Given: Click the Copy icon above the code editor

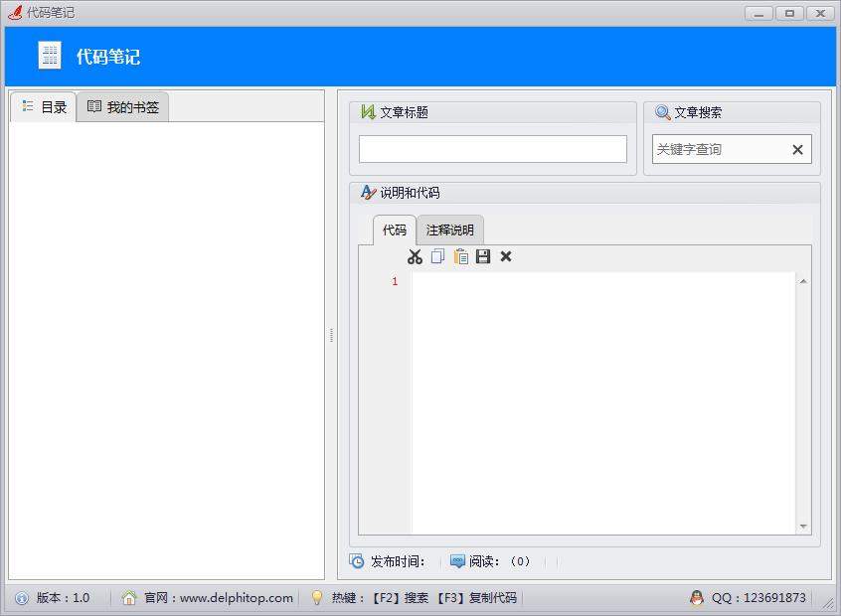Looking at the screenshot, I should click(x=437, y=256).
